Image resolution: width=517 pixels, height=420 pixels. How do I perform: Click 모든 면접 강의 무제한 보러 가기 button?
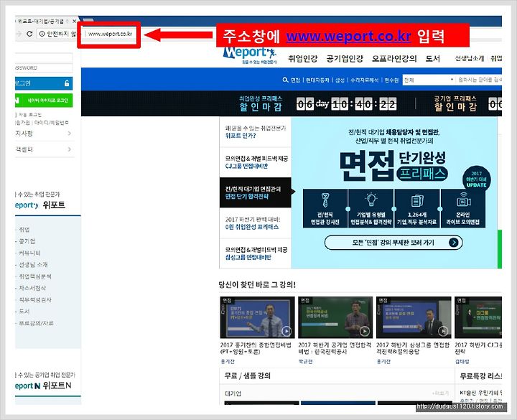pos(393,243)
